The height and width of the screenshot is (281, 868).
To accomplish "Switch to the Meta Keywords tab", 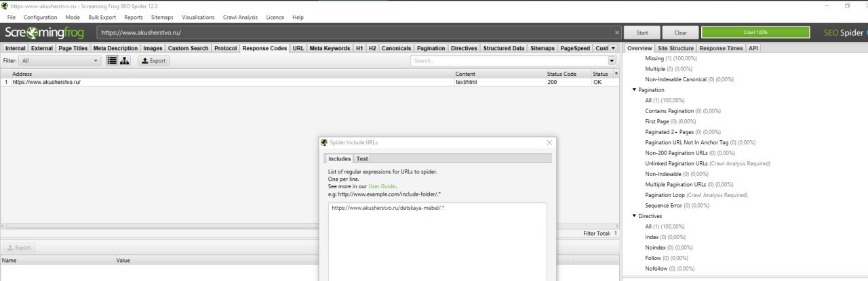I will point(330,48).
